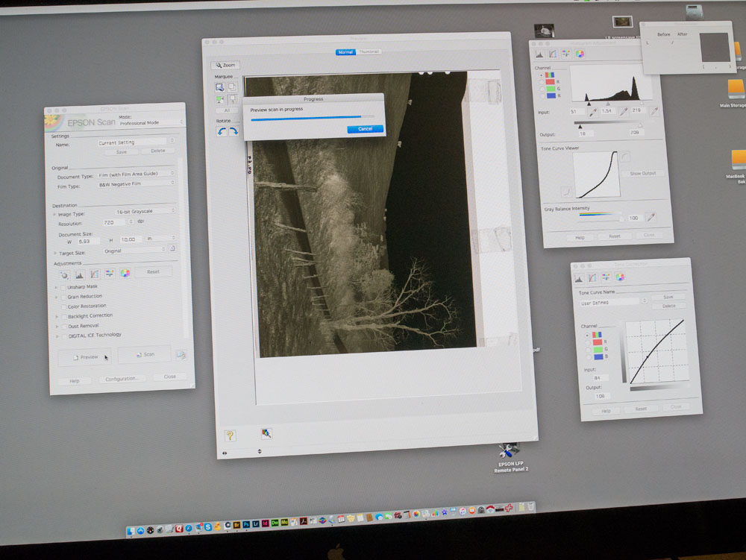Open Lightroom from the Dock
This screenshot has height=560, width=746.
click(255, 524)
